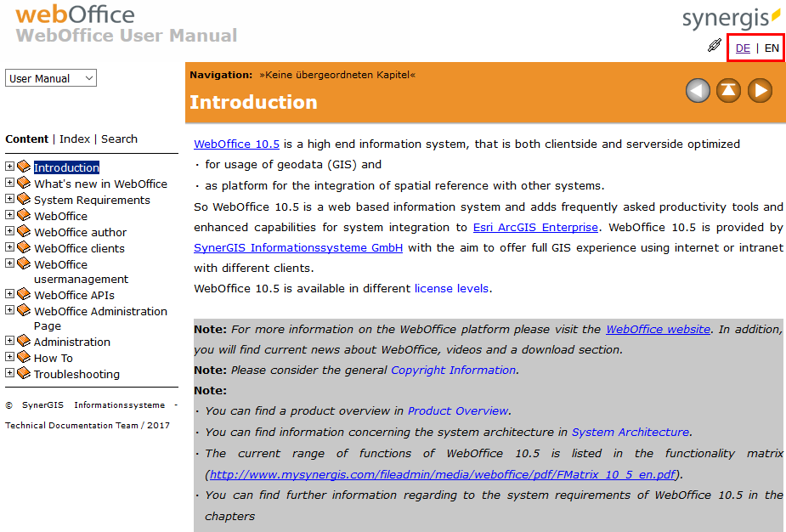Image resolution: width=786 pixels, height=532 pixels.
Task: Click the book icon beside WebOffice clients
Action: (24, 247)
